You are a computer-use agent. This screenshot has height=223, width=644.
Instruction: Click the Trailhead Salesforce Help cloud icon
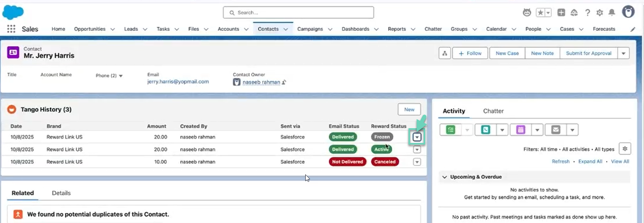click(x=574, y=13)
